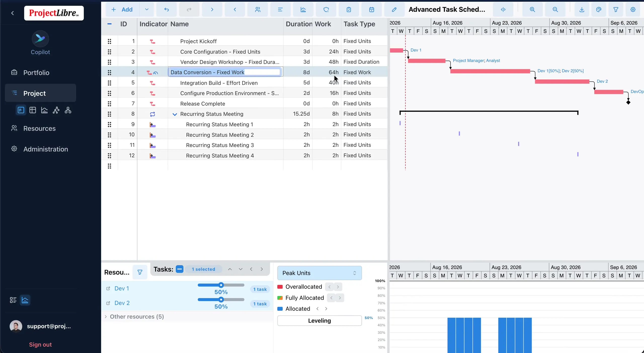The width and height of the screenshot is (644, 353).
Task: Switch to table grid view icon
Action: pyautogui.click(x=33, y=110)
